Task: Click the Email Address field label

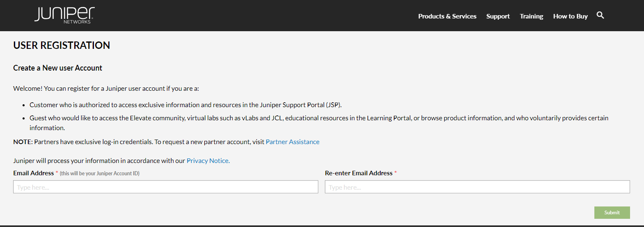Action: (x=34, y=173)
